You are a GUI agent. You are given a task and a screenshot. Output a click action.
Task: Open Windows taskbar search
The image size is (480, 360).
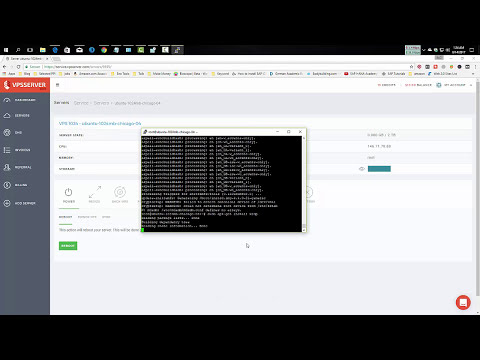(x=18, y=50)
